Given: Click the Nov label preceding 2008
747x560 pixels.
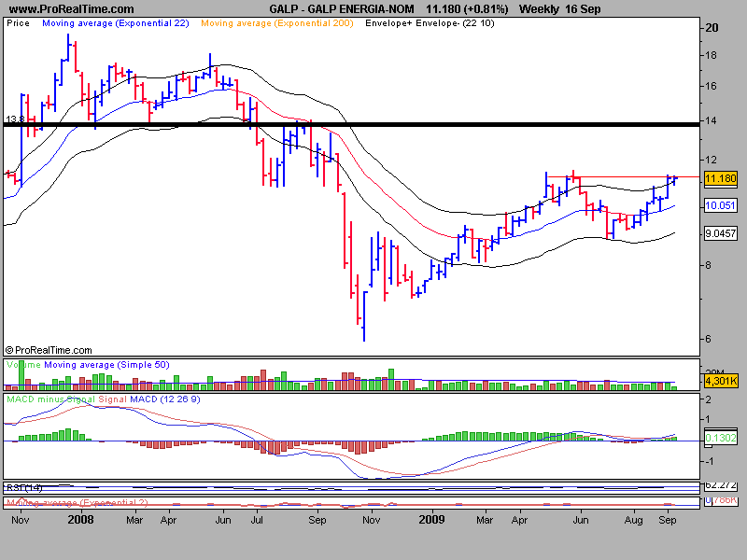Looking at the screenshot, I should (20, 520).
